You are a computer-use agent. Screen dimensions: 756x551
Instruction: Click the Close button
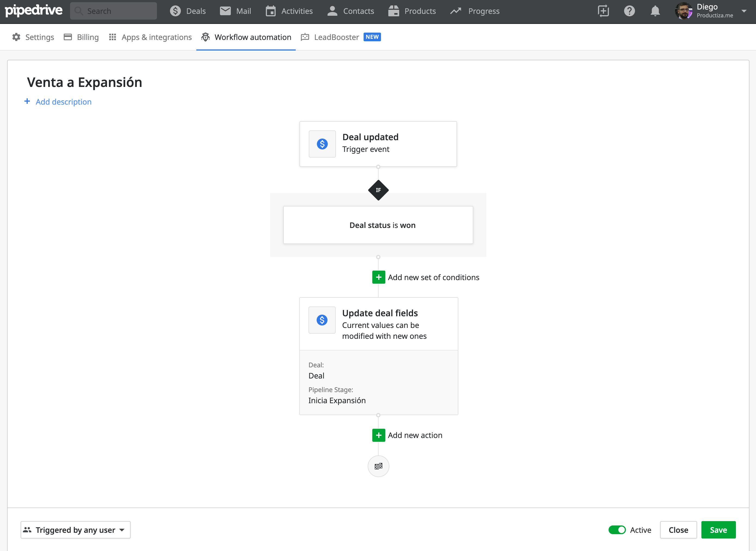click(x=678, y=530)
